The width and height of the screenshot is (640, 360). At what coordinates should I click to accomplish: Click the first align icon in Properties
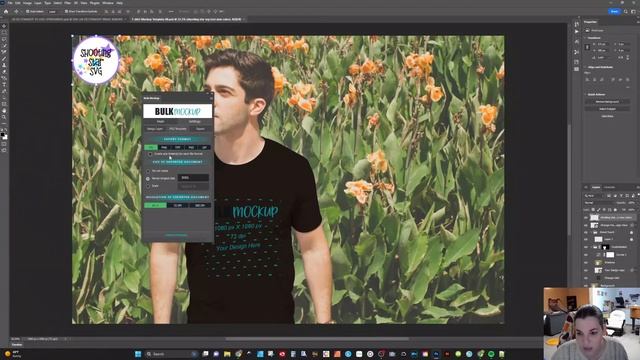tap(587, 79)
